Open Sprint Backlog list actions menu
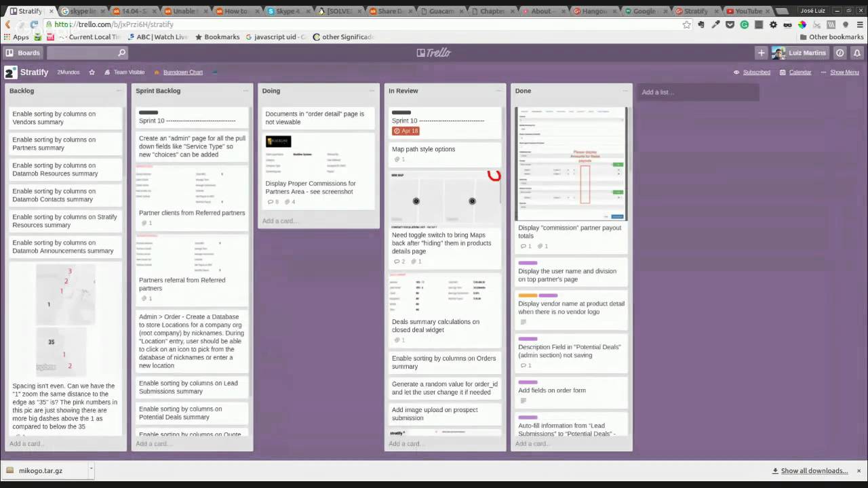This screenshot has height=488, width=868. click(x=245, y=91)
